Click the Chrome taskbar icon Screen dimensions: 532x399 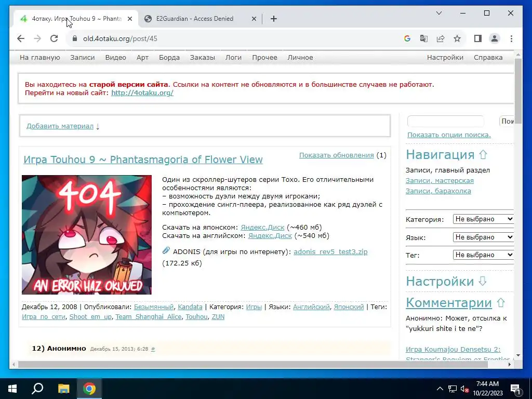(89, 389)
